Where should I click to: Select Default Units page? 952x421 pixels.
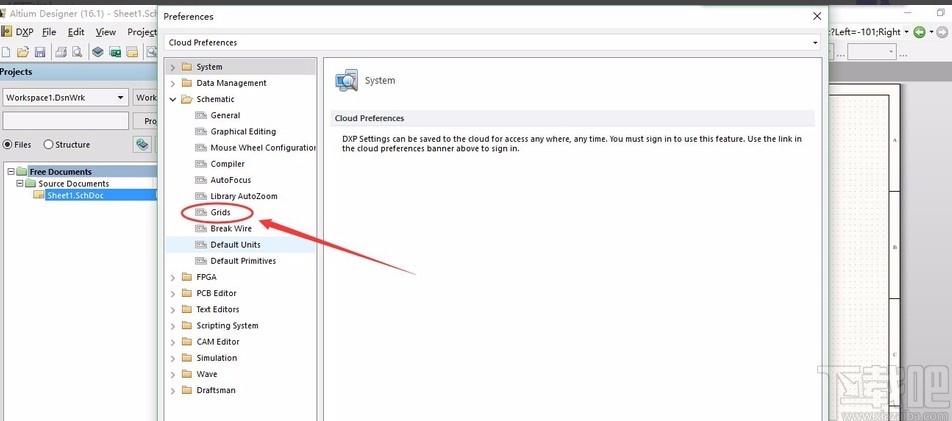click(x=236, y=245)
